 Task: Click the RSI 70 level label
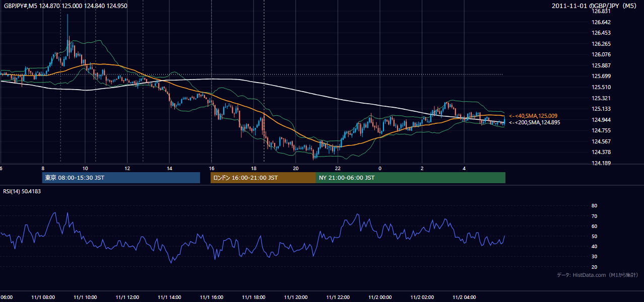(594, 216)
